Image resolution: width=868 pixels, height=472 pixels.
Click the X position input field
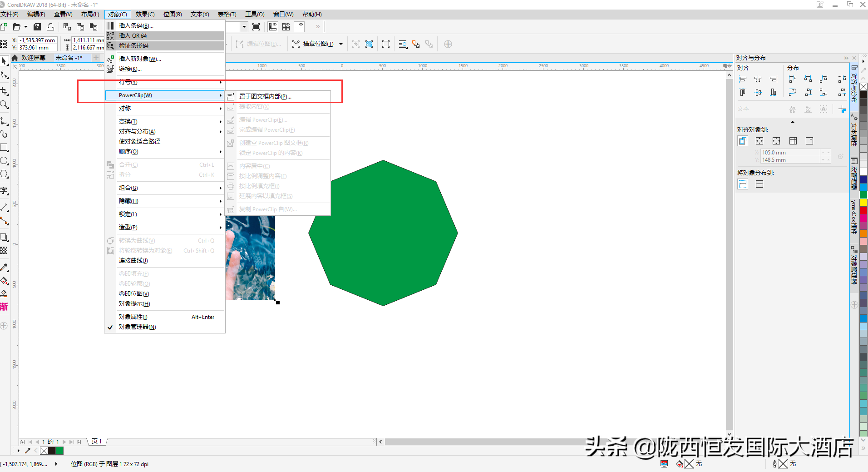(x=38, y=40)
